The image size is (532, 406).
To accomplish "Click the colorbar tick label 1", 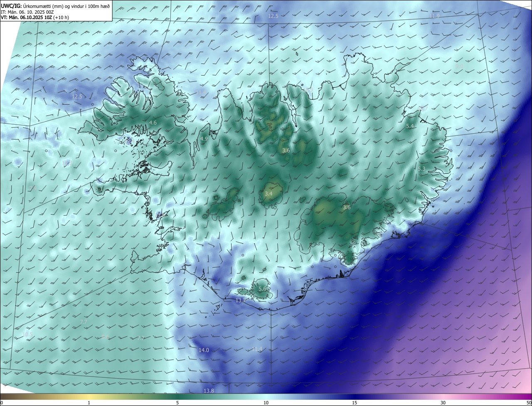I will coord(89,403).
